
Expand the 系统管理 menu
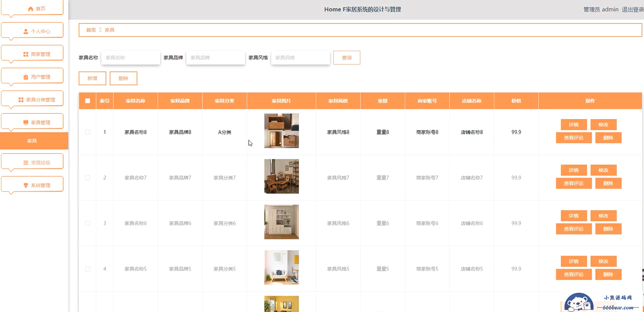tap(32, 184)
